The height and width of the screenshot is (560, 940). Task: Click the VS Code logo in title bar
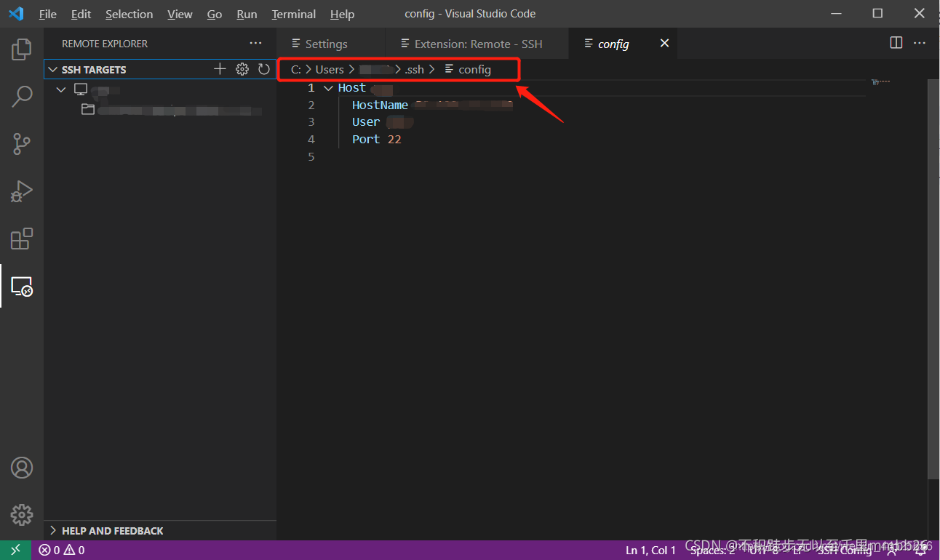[x=16, y=14]
